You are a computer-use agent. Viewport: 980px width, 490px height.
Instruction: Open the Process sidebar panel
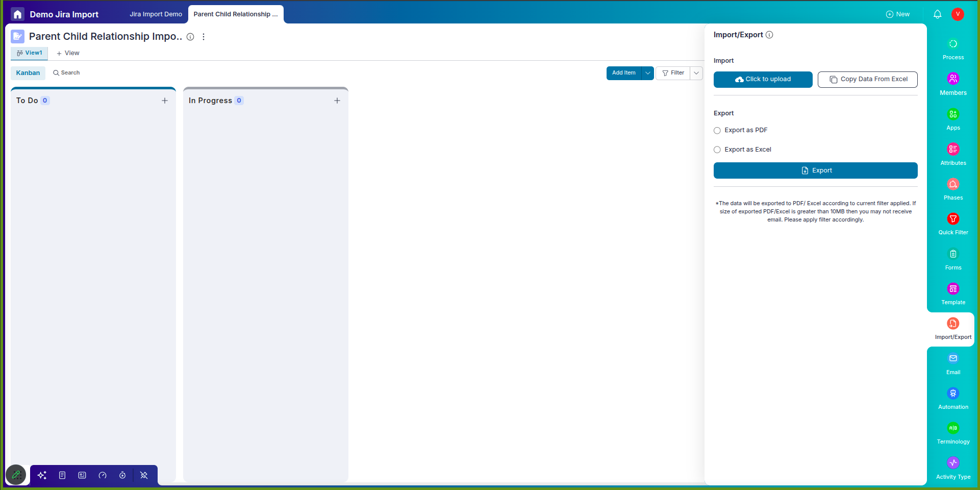(x=953, y=50)
